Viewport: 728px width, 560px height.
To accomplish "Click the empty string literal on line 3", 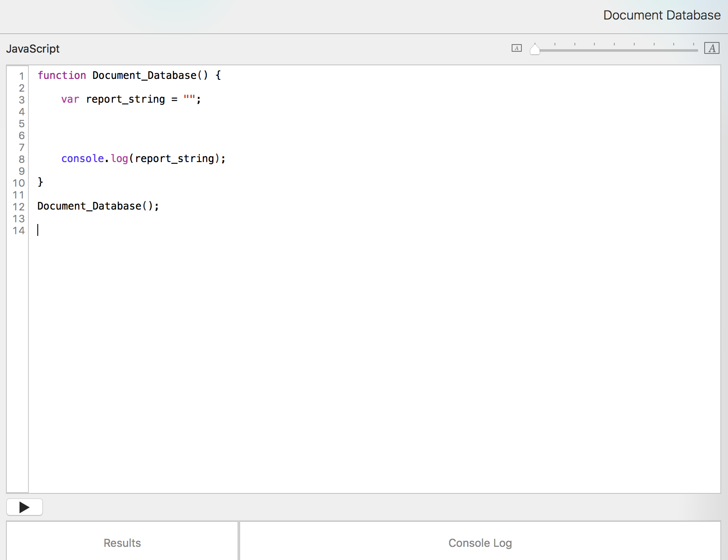I will coord(189,99).
